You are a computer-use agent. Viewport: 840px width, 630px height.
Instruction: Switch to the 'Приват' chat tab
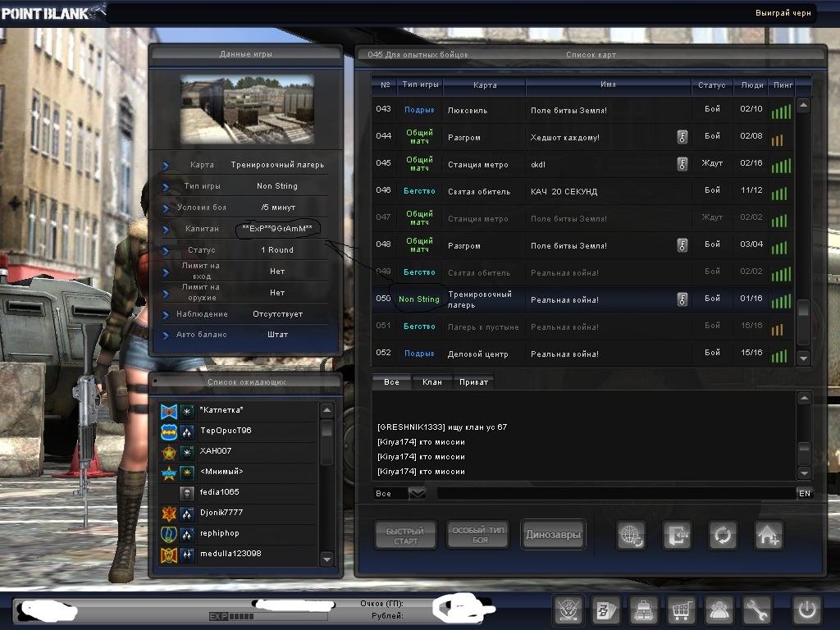click(x=473, y=382)
